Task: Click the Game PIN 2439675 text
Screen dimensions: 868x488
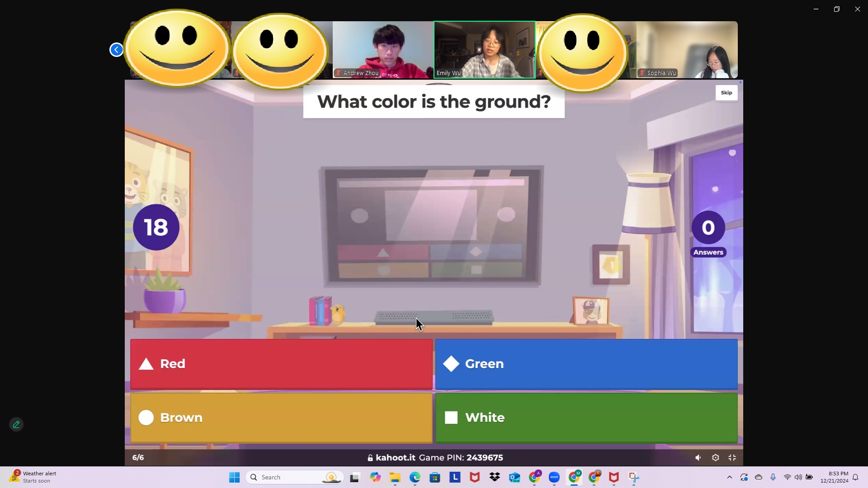Action: point(461,458)
